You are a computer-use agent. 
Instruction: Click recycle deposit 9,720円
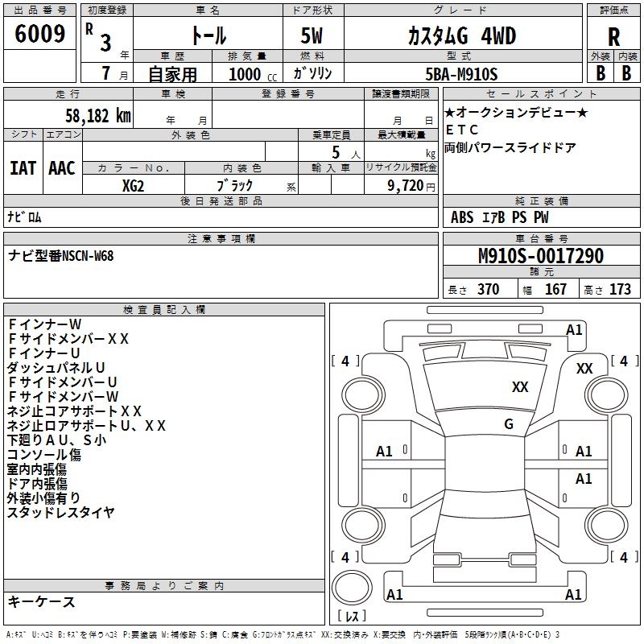411,186
